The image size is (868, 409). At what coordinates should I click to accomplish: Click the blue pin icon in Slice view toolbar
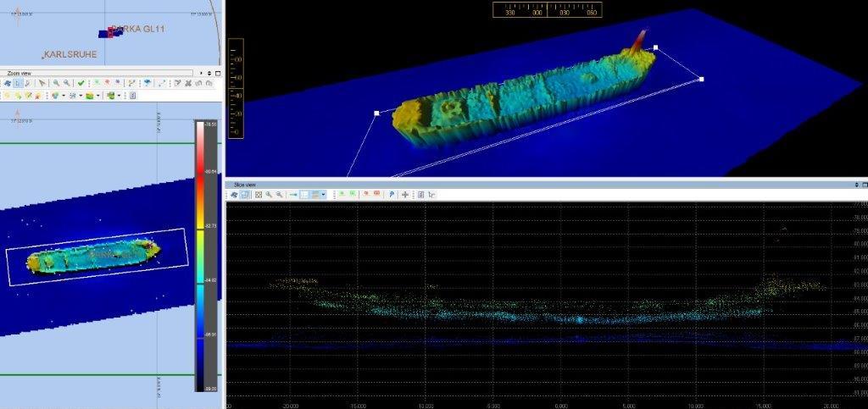391,195
